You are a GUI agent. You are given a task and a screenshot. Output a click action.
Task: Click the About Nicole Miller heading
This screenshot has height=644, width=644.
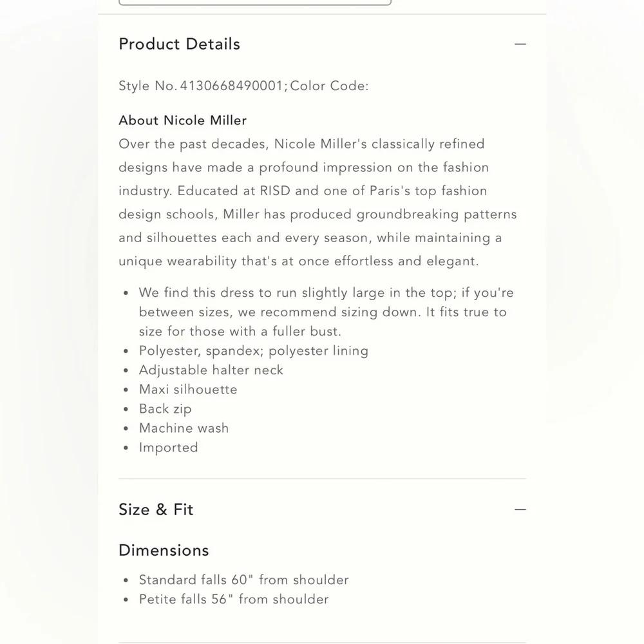pos(182,120)
